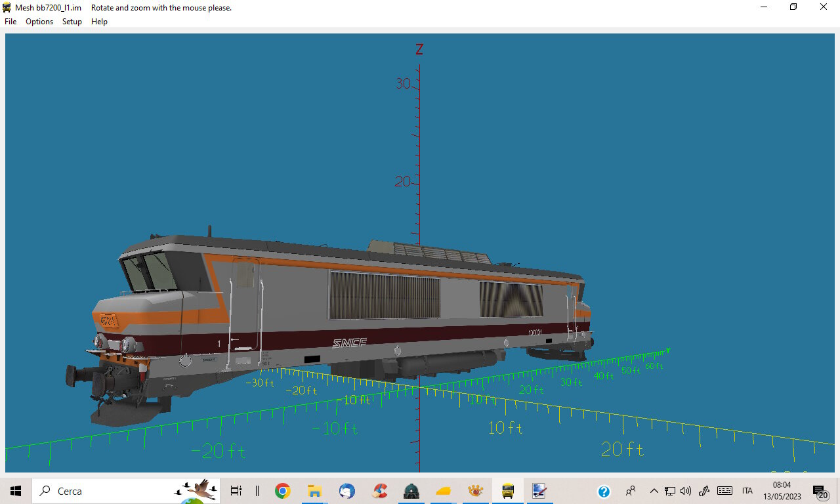Click the blue help question mark tray icon

coord(604,492)
